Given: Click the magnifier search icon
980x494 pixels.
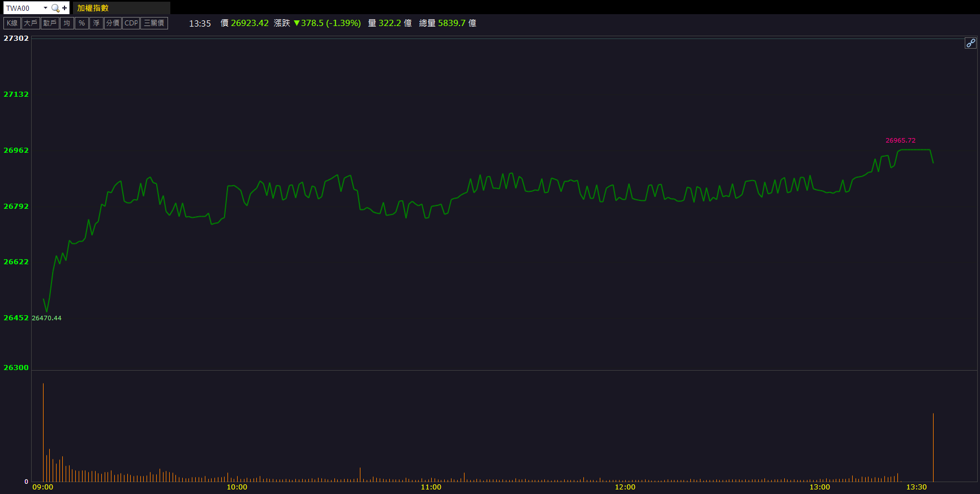Looking at the screenshot, I should tap(55, 8).
